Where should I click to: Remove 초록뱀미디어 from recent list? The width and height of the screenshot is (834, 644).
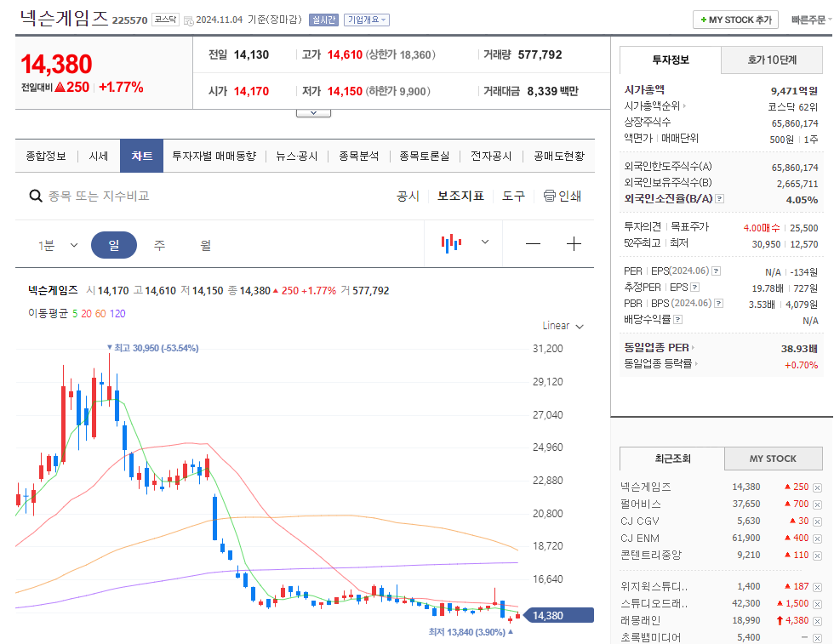tap(818, 637)
